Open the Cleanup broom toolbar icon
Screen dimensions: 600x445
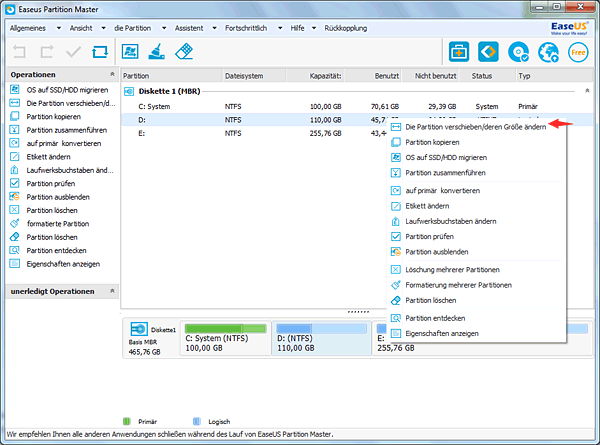click(x=157, y=51)
